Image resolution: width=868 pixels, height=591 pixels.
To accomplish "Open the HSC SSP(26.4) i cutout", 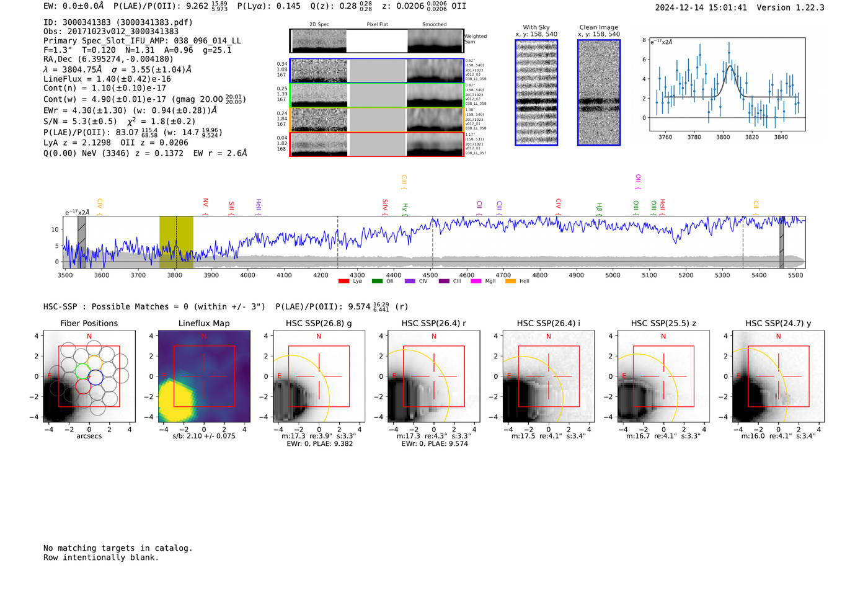I will [549, 376].
